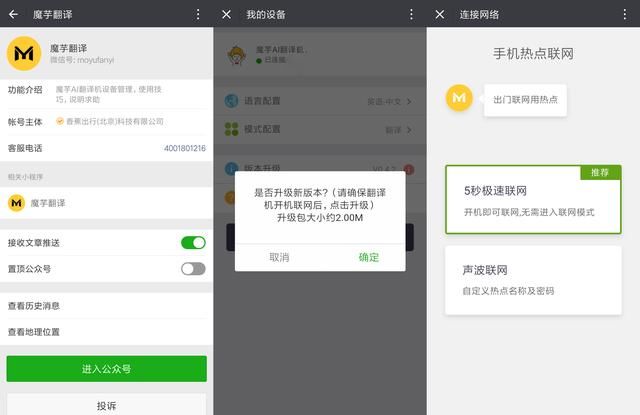Tap the 已连接 device status
Viewport: 640px width, 415px height.
(271, 60)
